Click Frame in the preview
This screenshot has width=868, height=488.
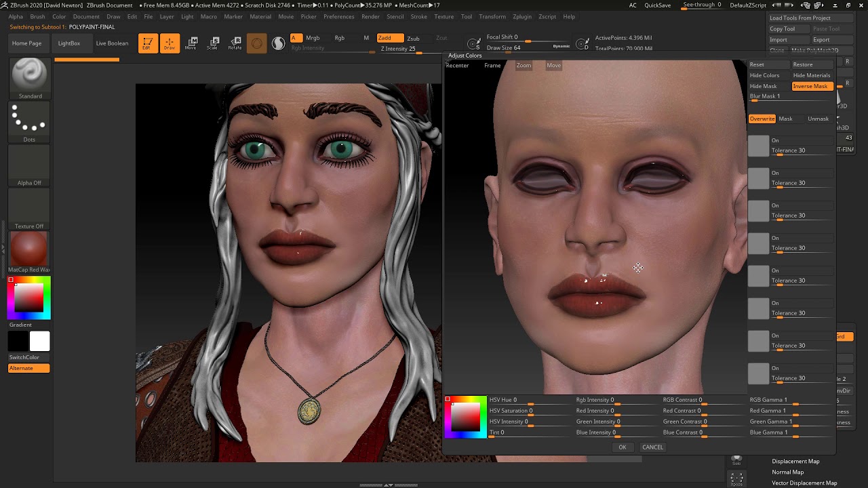coord(492,66)
